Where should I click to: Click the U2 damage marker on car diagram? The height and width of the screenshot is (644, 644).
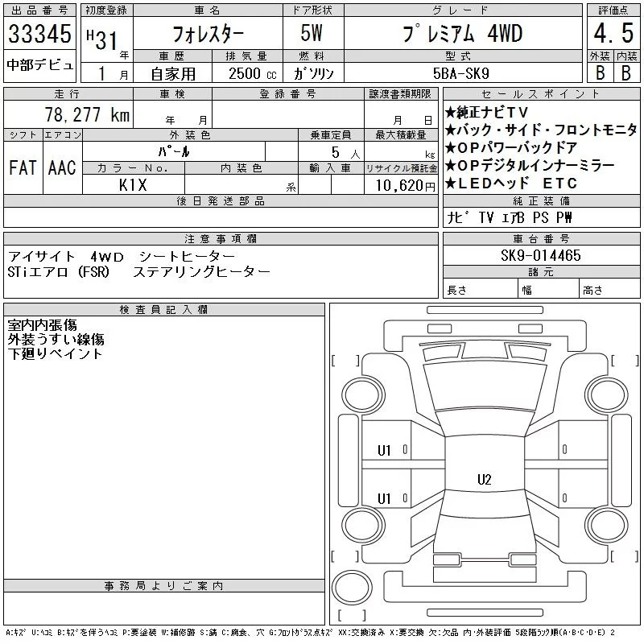484,480
